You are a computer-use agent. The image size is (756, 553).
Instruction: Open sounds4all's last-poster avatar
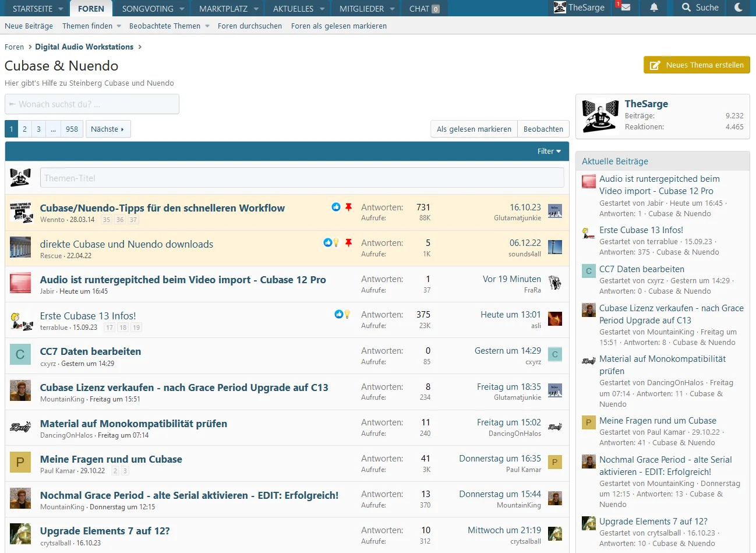click(x=555, y=247)
